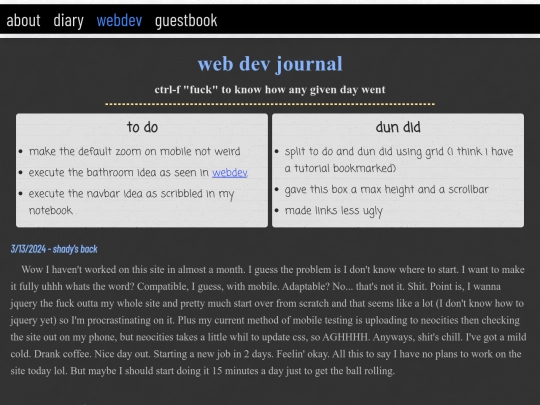Screen dimensions: 540x405
Task: Select 'gave this box a max height' item
Action: 386,189
